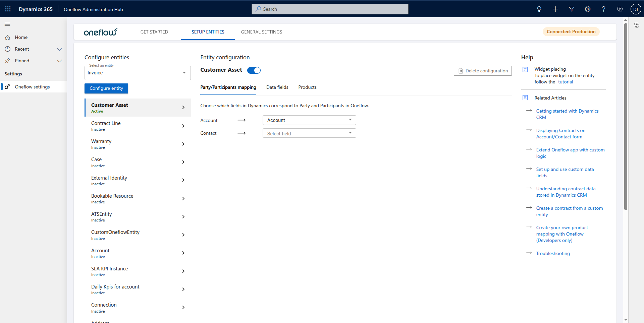Image resolution: width=644 pixels, height=323 pixels.
Task: Open the advanced find filter icon
Action: coord(572,9)
